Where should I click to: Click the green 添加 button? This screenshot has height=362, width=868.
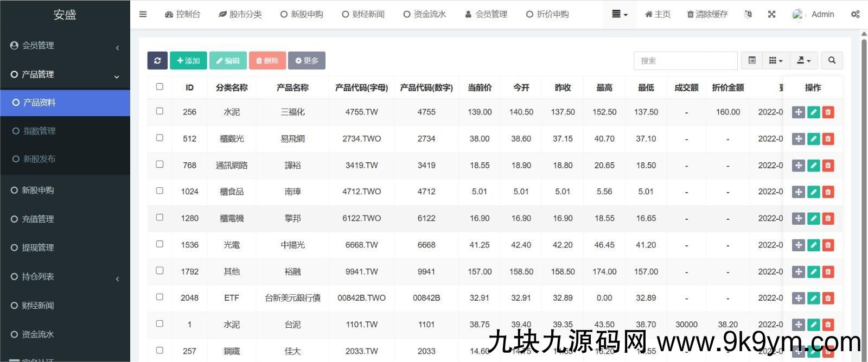[188, 61]
